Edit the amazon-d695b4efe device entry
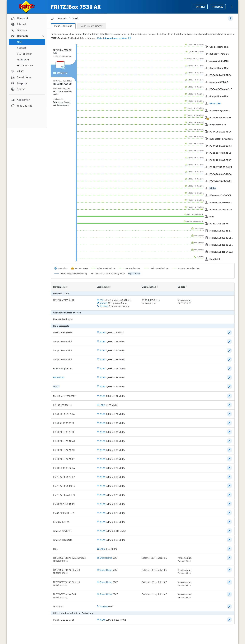245x644 pixels. 229,540
